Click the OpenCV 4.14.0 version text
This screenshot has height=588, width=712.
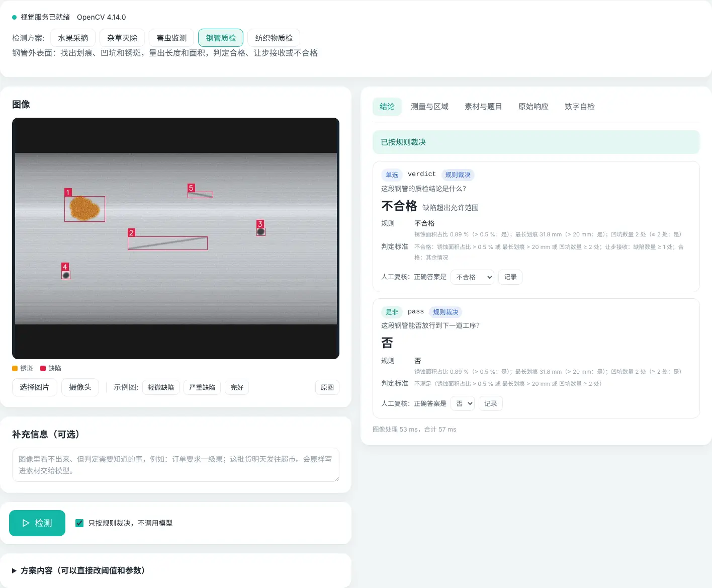point(102,17)
